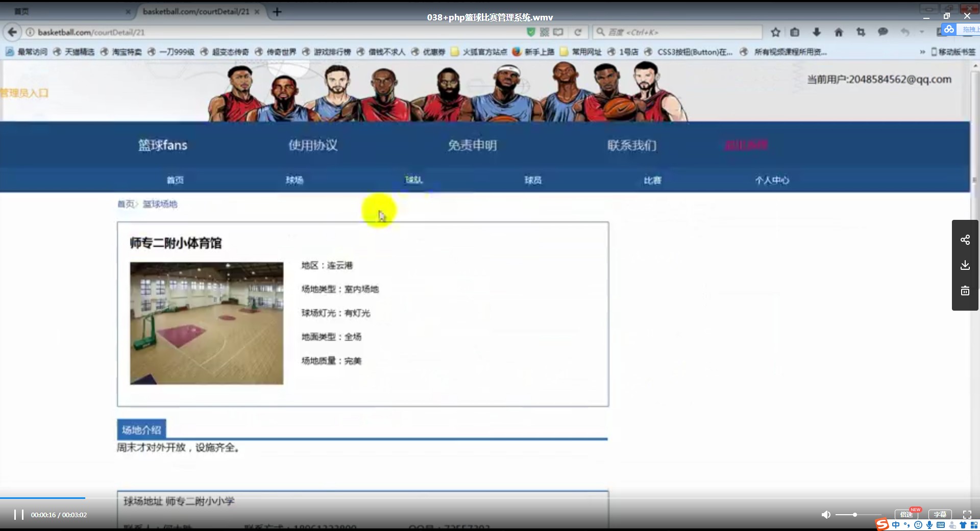This screenshot has height=531, width=980.
Task: Go to 比赛 in the sub navigation
Action: (653, 180)
